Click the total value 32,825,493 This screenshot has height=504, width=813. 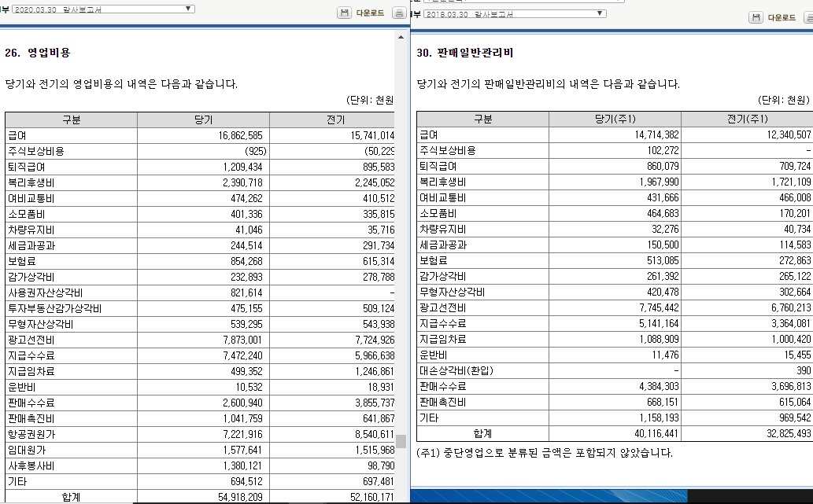pos(789,433)
